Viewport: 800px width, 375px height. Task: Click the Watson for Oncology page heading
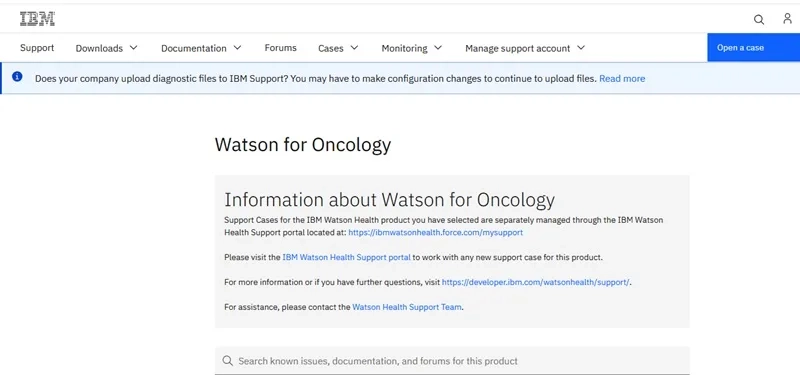click(x=303, y=145)
